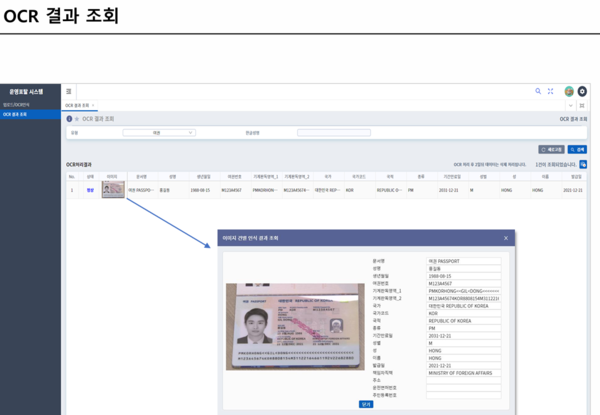600x415 pixels.
Task: Close the OCR 결과 조회 tab with its x
Action: pos(93,105)
